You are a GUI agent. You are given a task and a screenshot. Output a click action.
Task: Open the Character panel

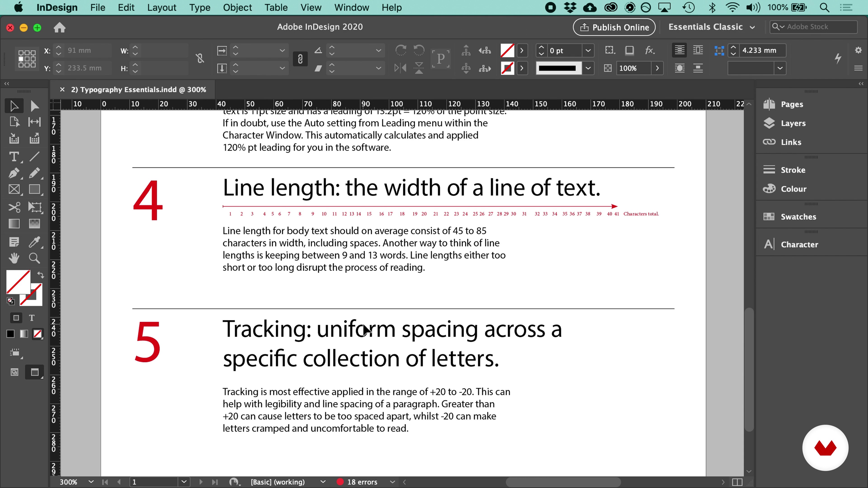[799, 244]
